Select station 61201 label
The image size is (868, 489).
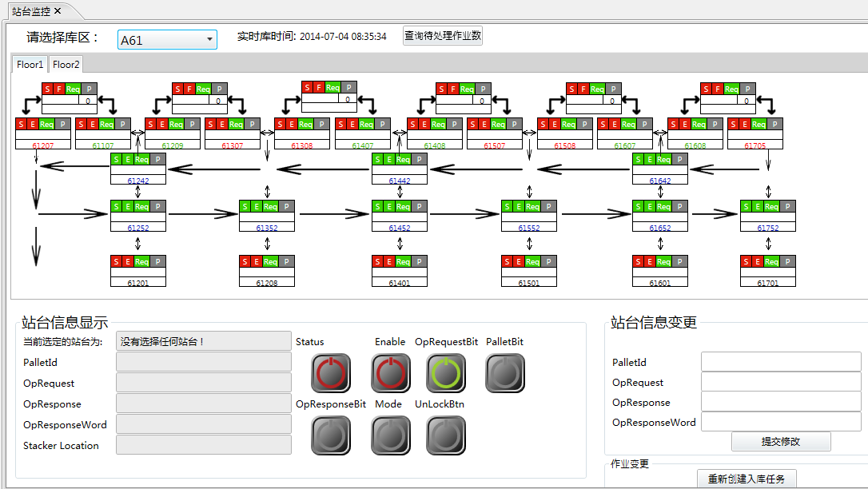pos(137,283)
